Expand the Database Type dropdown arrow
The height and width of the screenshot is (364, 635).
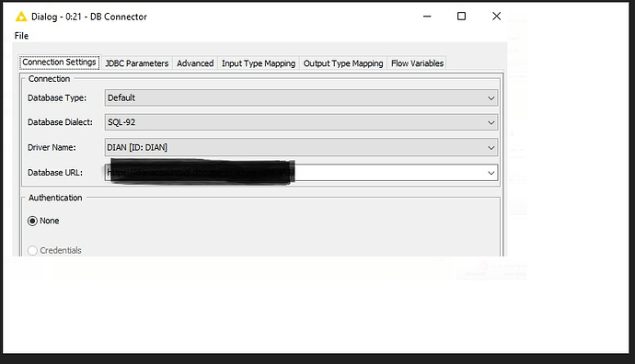pyautogui.click(x=491, y=98)
